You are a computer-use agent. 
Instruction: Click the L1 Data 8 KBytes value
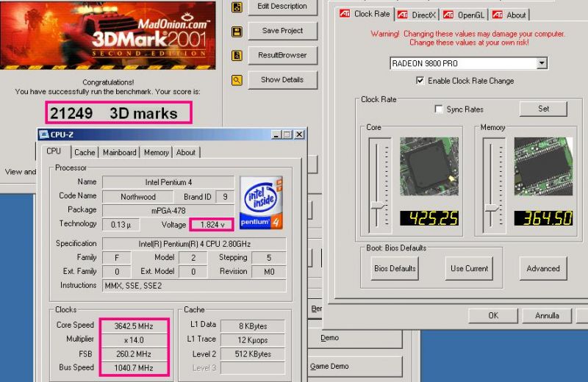tap(253, 326)
